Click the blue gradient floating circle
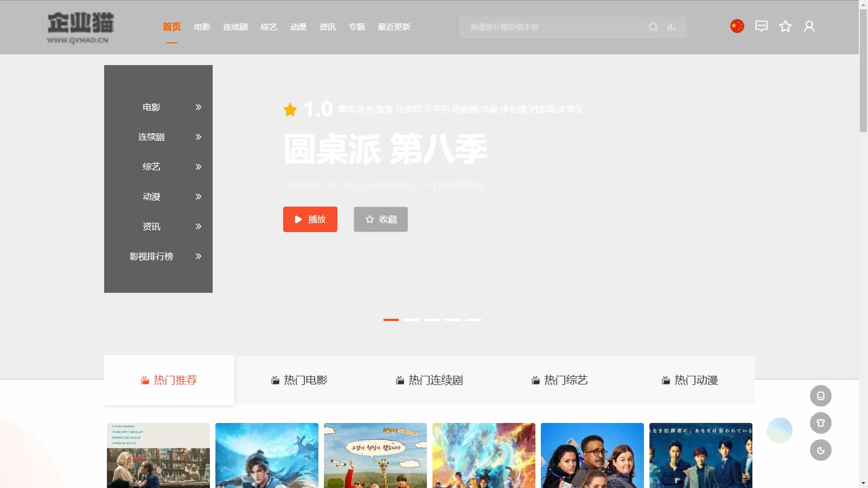Image resolution: width=868 pixels, height=488 pixels. click(780, 431)
